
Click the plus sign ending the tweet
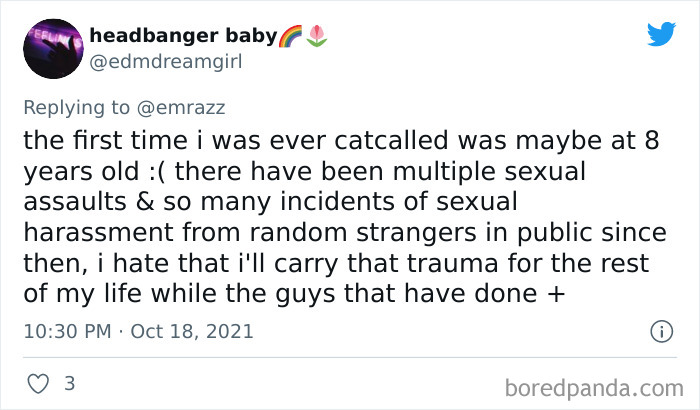[522, 295]
